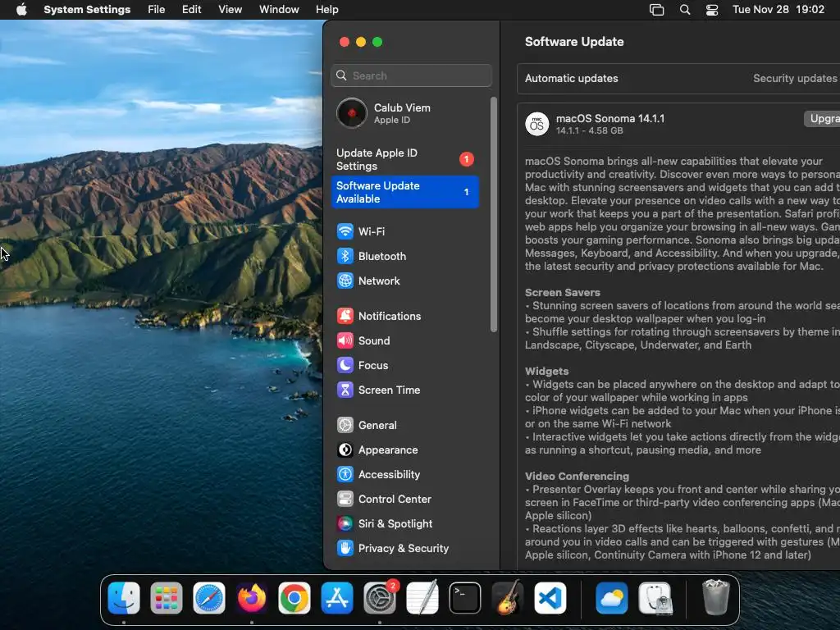This screenshot has height=630, width=840.
Task: Open the Window menu
Action: click(x=279, y=10)
